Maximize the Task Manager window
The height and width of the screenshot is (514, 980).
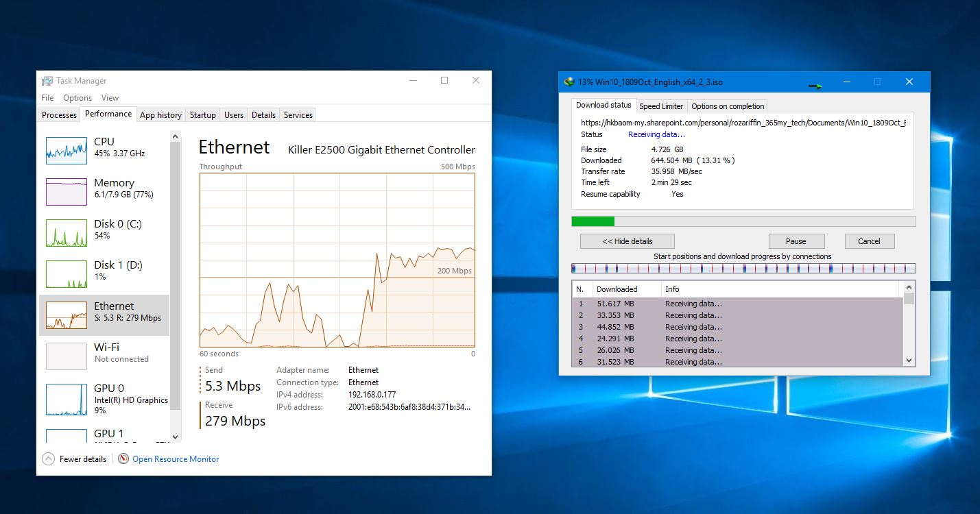coord(444,81)
